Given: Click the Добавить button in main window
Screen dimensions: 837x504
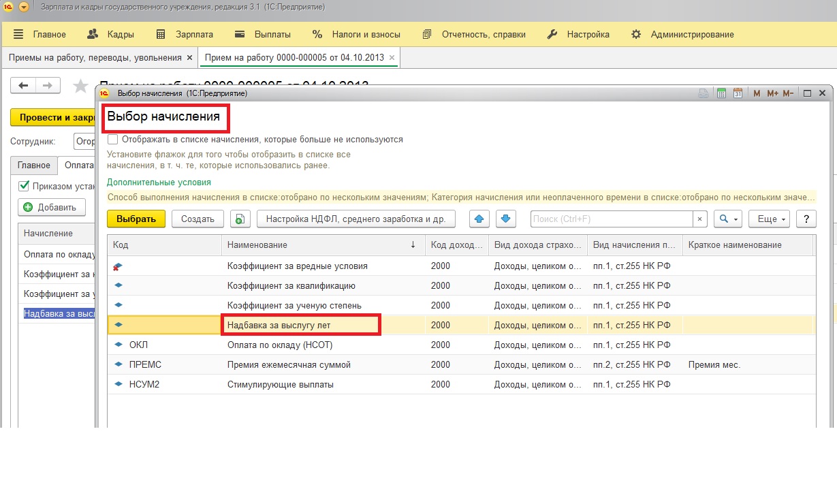Looking at the screenshot, I should (52, 207).
